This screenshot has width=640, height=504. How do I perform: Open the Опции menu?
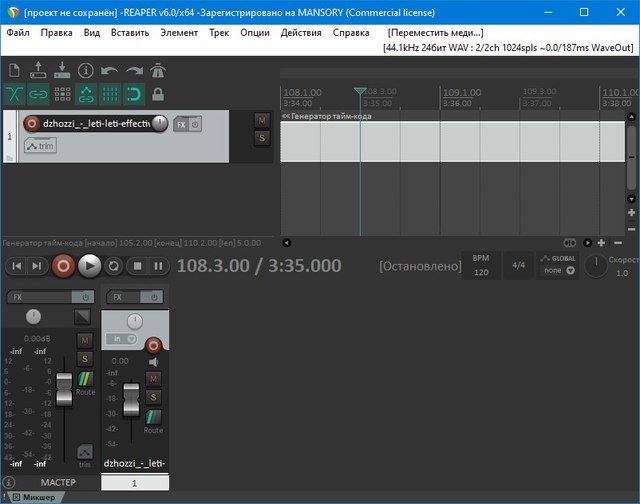255,32
